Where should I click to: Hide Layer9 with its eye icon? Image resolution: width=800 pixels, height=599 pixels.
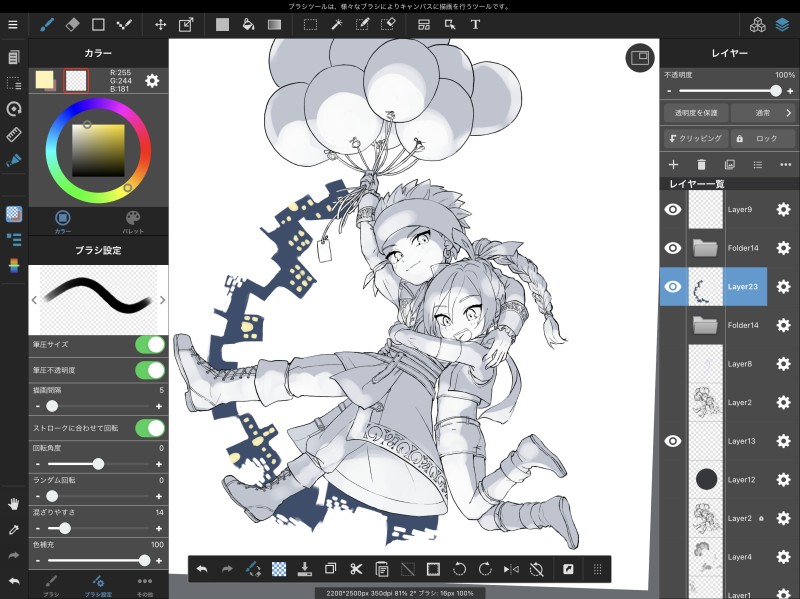(673, 209)
